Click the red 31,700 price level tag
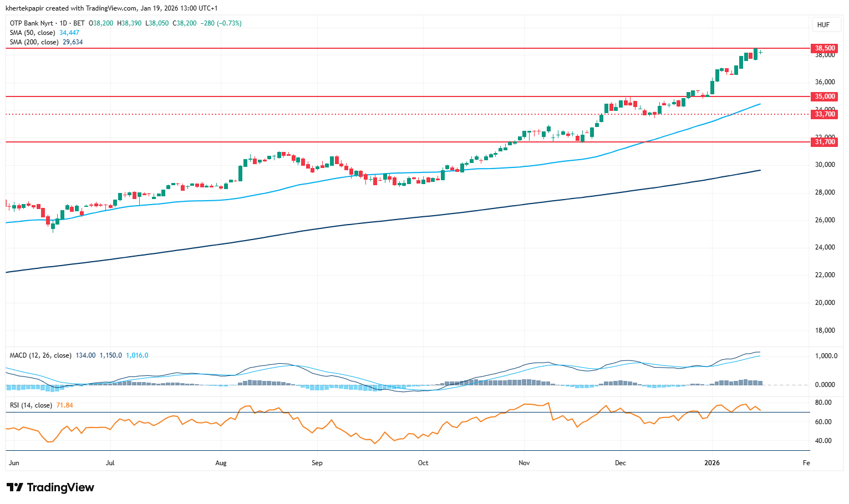Viewport: 849px width, 504px height. [x=825, y=142]
